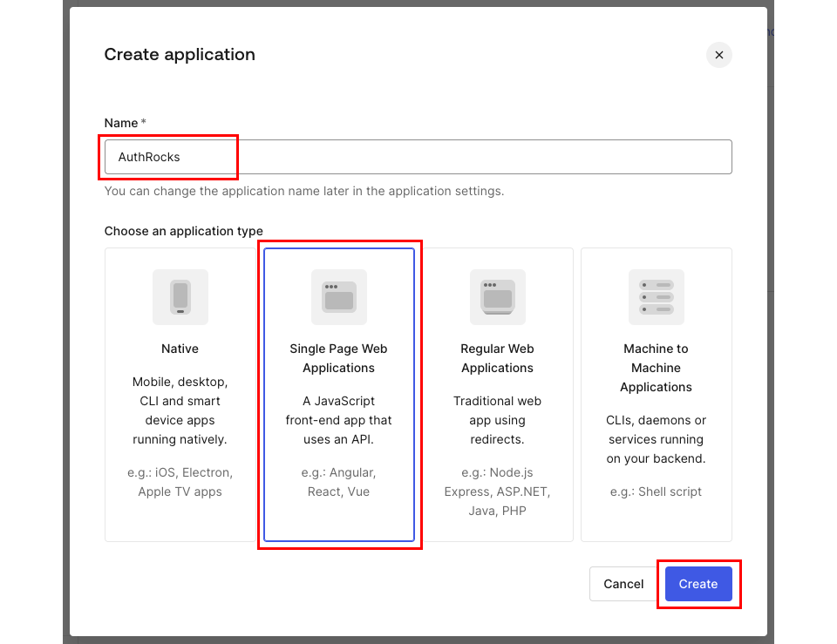Click the Regular Web Applications window icon
Screen dimensions: 837x644
(498, 296)
